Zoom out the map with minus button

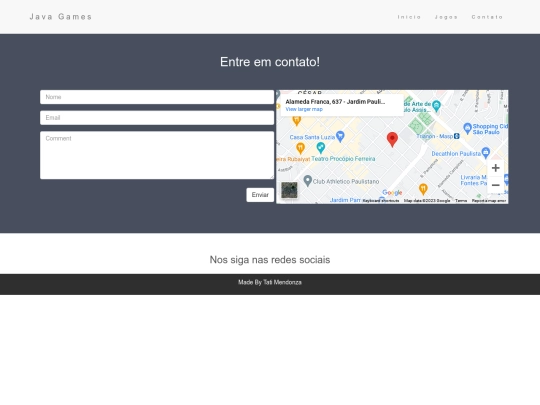coord(496,185)
